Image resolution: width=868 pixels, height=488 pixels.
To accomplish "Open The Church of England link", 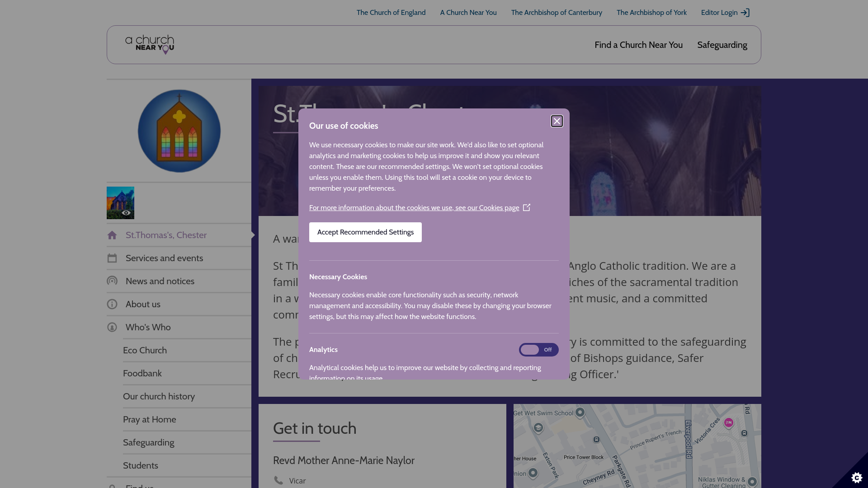I will pos(391,13).
